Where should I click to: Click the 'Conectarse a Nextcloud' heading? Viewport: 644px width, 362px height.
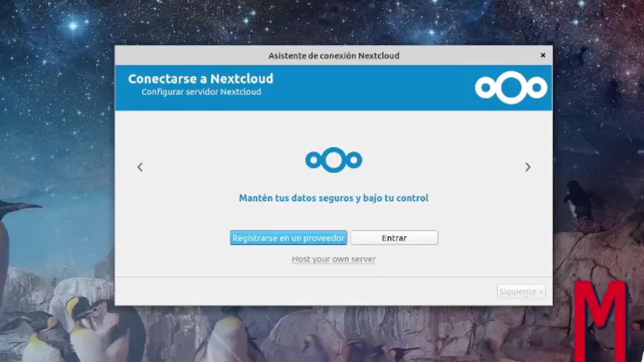click(201, 79)
